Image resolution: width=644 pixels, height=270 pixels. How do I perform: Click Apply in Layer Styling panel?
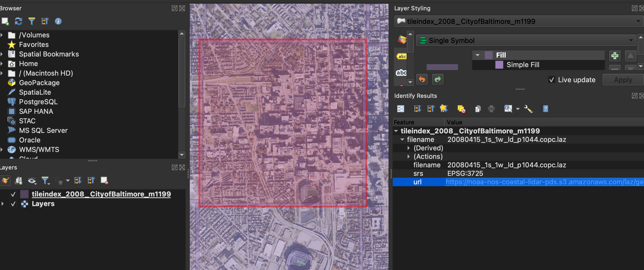click(622, 80)
